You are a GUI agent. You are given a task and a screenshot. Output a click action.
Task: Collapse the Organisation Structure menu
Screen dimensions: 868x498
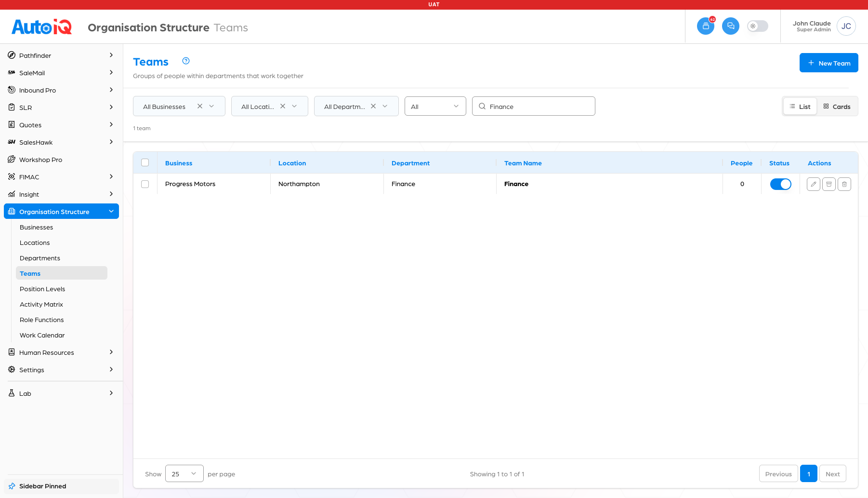[x=61, y=211]
